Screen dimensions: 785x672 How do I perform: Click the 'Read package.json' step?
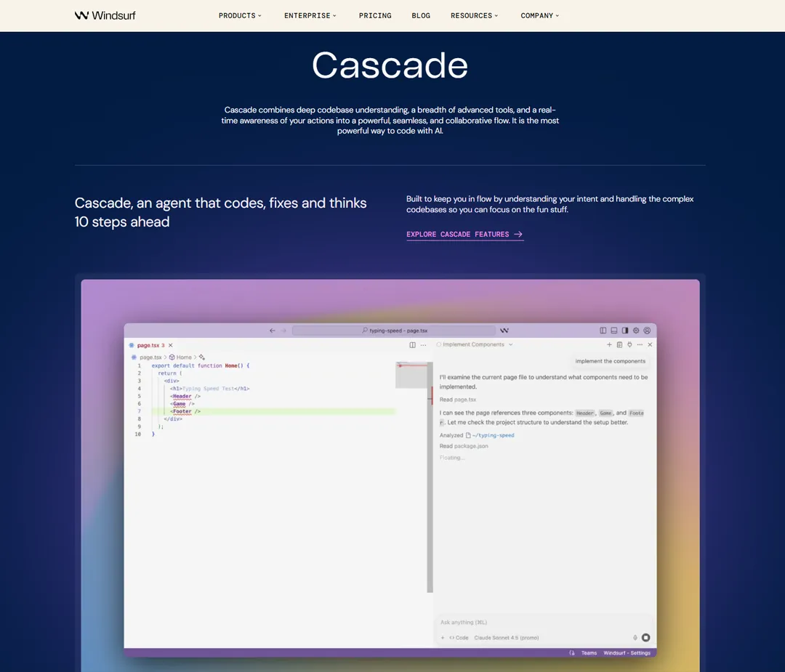(464, 446)
